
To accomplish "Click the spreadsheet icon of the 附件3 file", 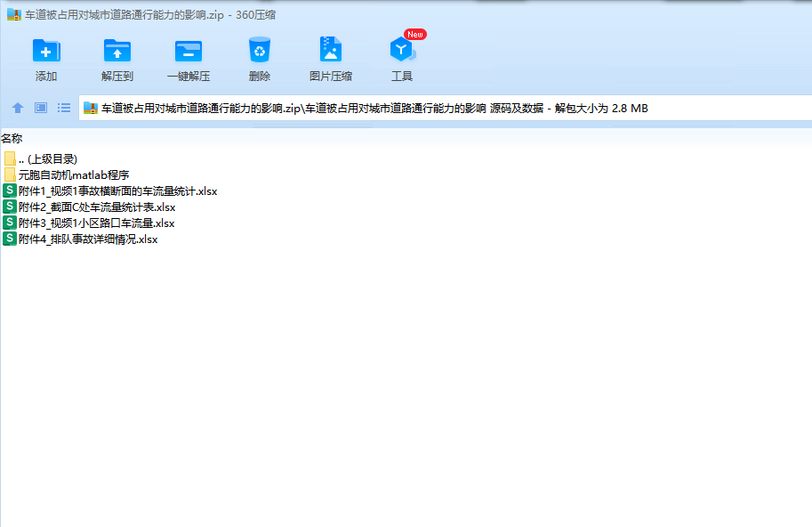I will (9, 223).
